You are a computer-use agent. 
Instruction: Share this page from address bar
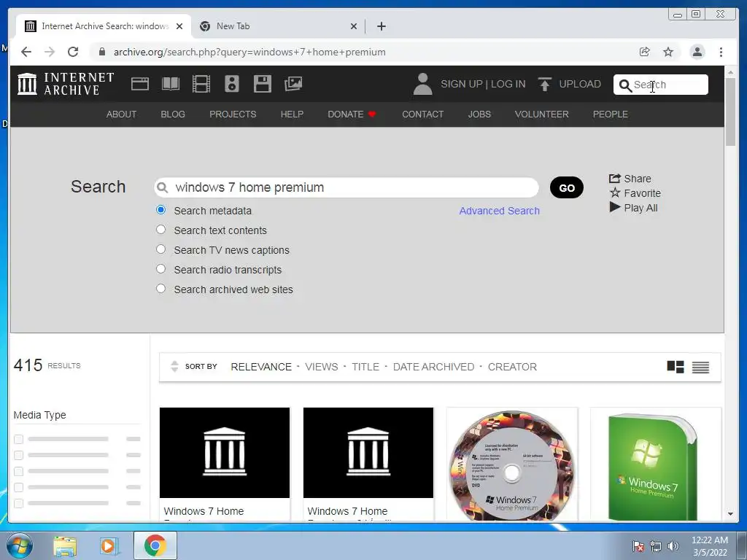click(x=644, y=52)
